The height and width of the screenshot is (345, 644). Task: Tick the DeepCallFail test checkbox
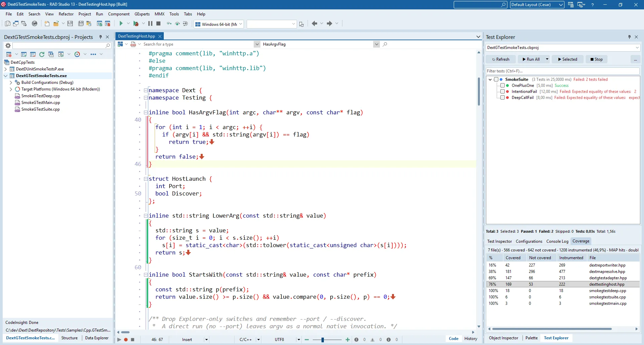pos(502,98)
